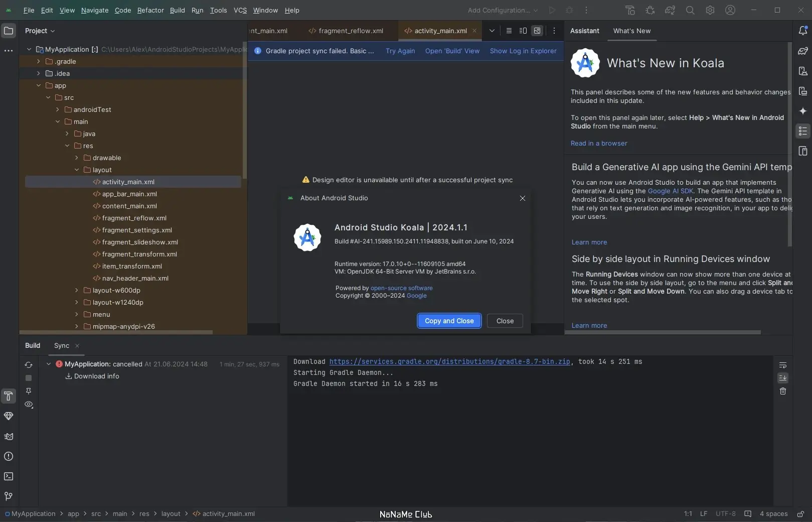
Task: Toggle the Assistant tool window icon
Action: pyautogui.click(x=803, y=131)
